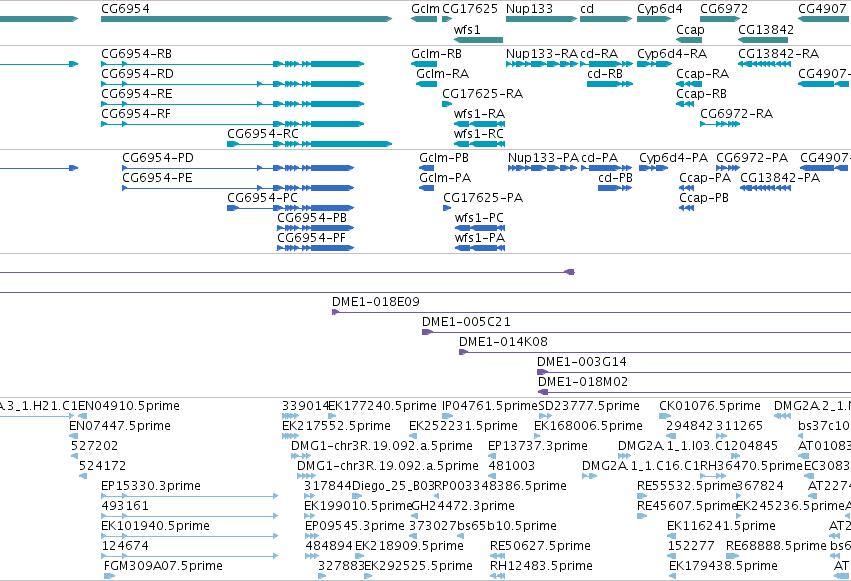This screenshot has width=851, height=581.
Task: Select transcript label CG6972-RA
Action: [x=736, y=114]
